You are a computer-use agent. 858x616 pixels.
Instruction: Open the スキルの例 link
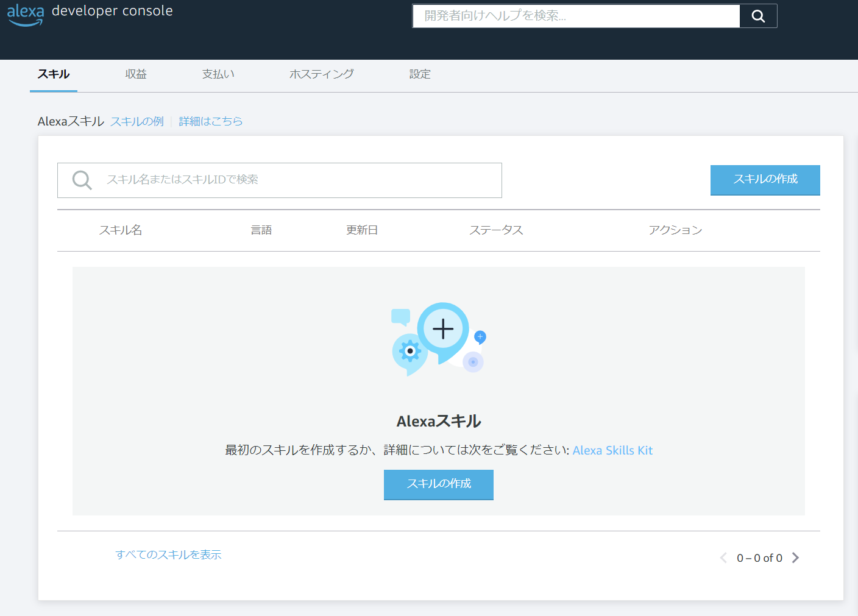coord(137,121)
